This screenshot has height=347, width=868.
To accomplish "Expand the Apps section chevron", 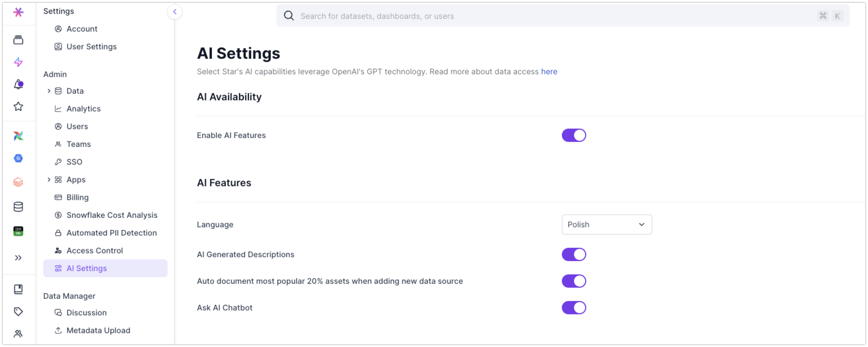I will [49, 180].
